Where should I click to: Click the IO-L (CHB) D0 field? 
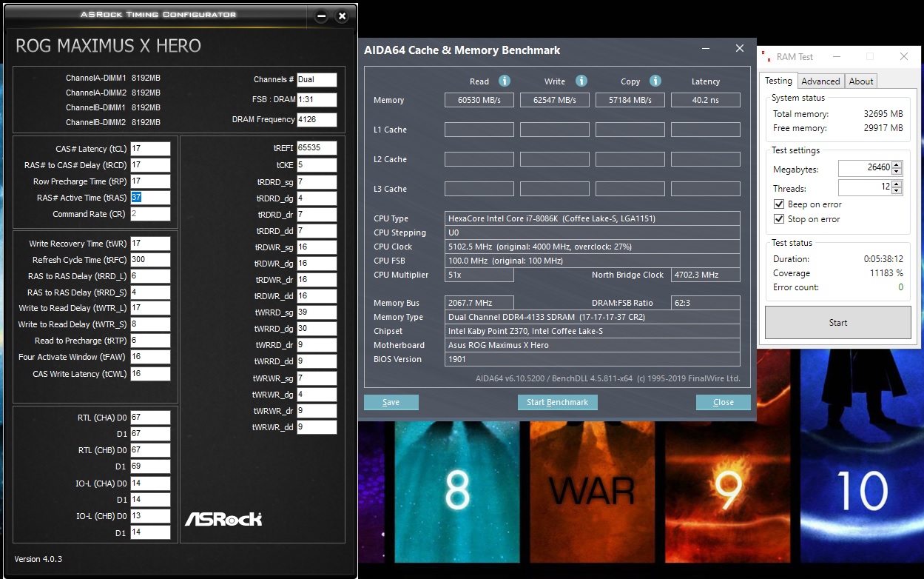[x=150, y=516]
